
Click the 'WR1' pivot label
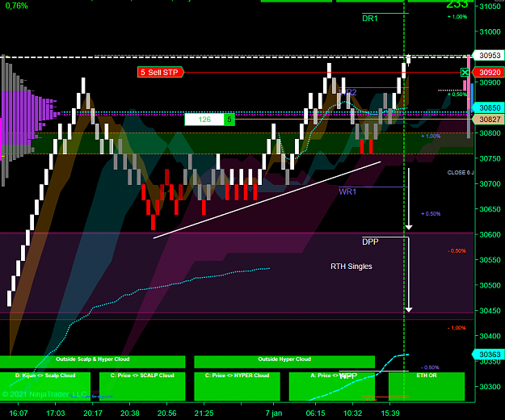click(347, 191)
